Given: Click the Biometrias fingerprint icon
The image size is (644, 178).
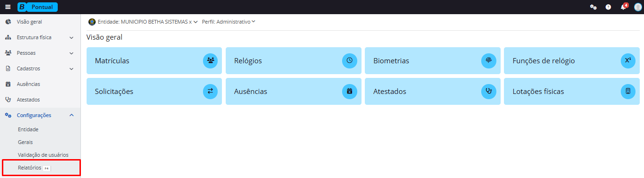Looking at the screenshot, I should [489, 60].
